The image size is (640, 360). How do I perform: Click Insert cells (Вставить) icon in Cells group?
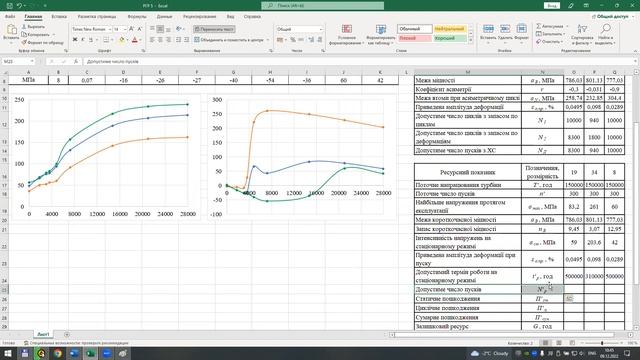pyautogui.click(x=488, y=29)
